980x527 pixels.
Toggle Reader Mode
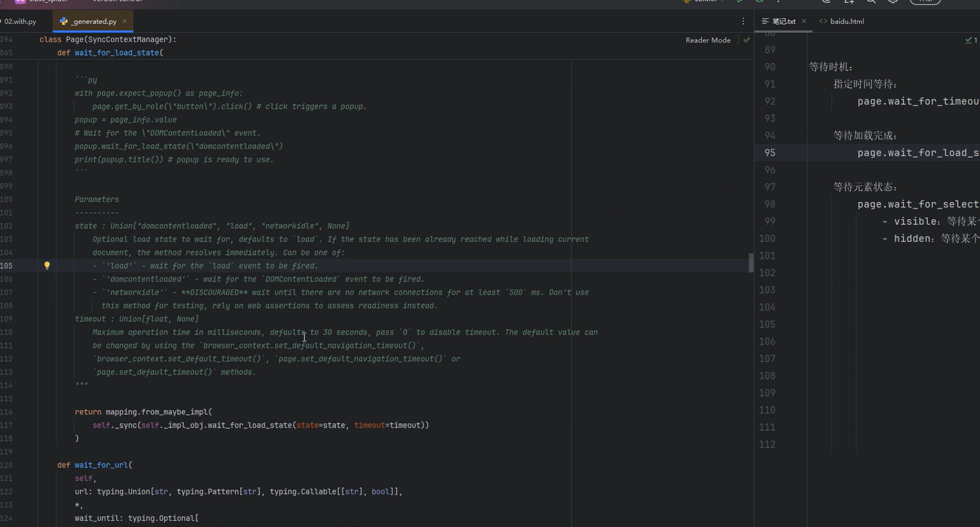[708, 40]
